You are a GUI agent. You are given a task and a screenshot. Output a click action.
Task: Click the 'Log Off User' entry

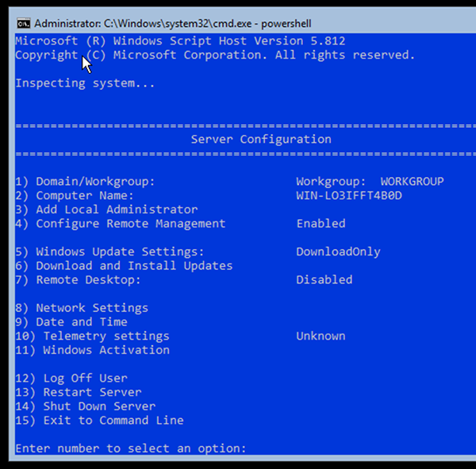point(71,379)
